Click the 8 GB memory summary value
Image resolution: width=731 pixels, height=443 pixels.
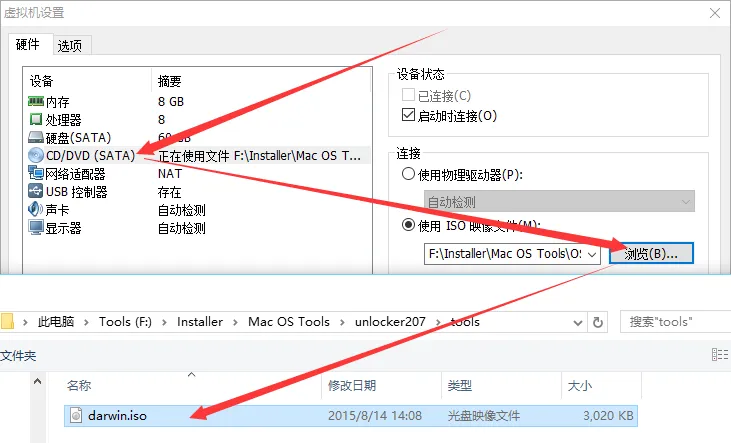coord(171,101)
